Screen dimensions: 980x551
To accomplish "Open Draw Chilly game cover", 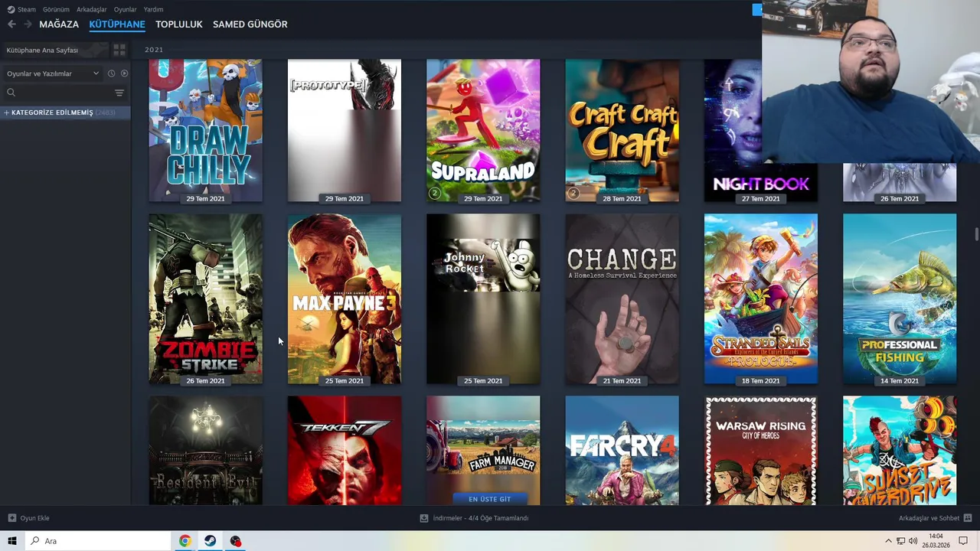I will pos(205,130).
